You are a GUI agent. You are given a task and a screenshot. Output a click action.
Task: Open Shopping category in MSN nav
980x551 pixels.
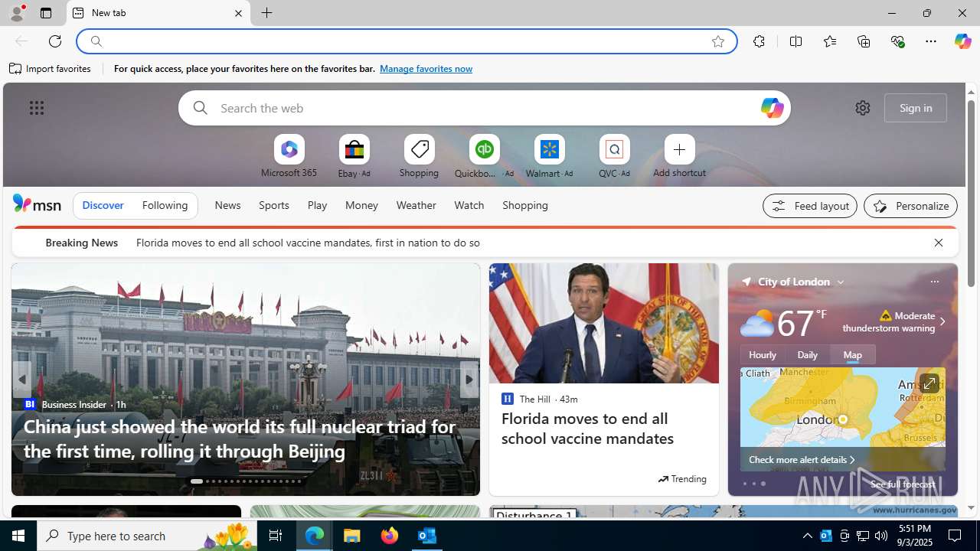525,205
